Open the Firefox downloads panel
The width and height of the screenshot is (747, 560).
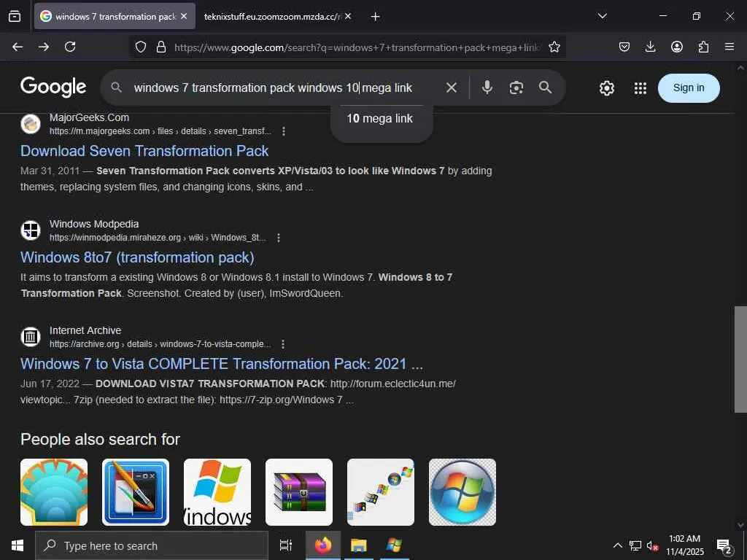650,47
